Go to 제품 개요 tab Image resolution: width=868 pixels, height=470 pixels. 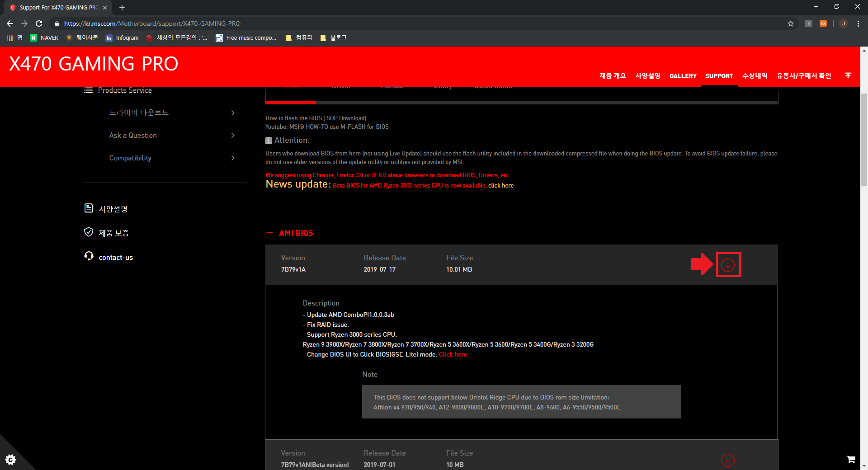coord(613,76)
